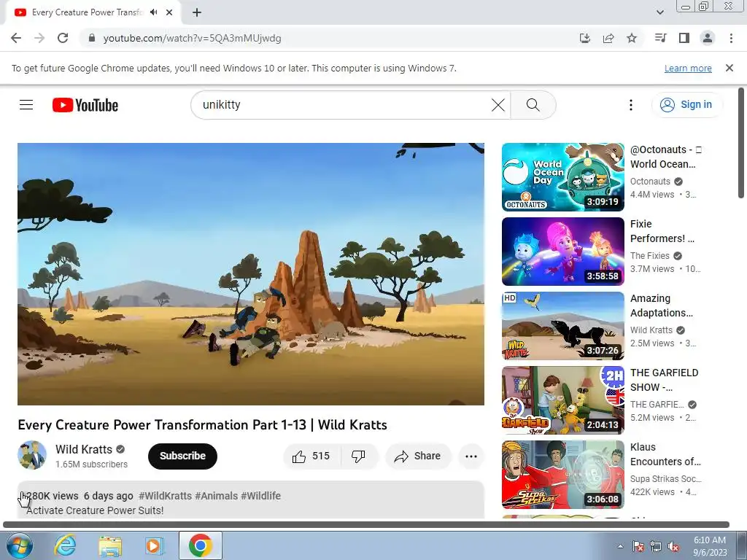Viewport: 747px width, 560px height.
Task: Click the #WildKratts hashtag
Action: [x=166, y=496]
